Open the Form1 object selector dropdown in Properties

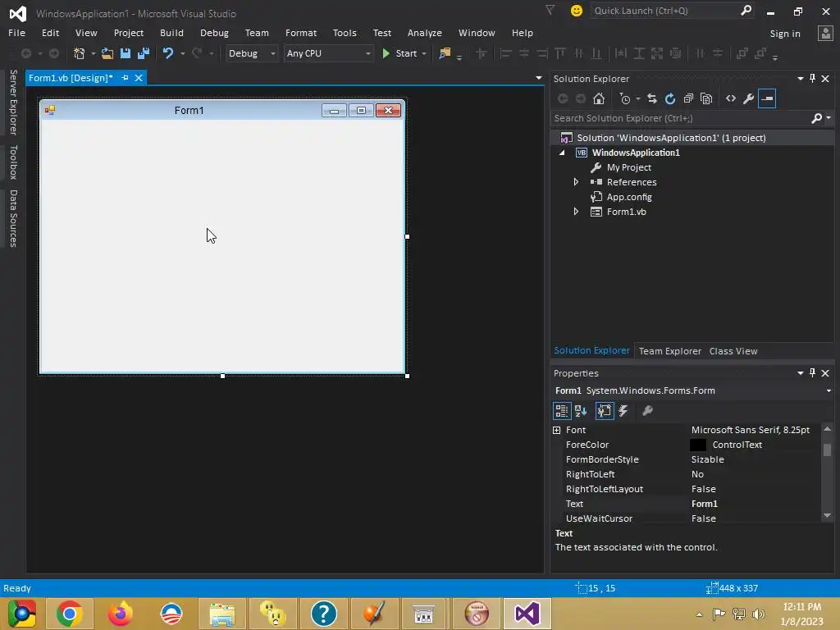pos(829,391)
